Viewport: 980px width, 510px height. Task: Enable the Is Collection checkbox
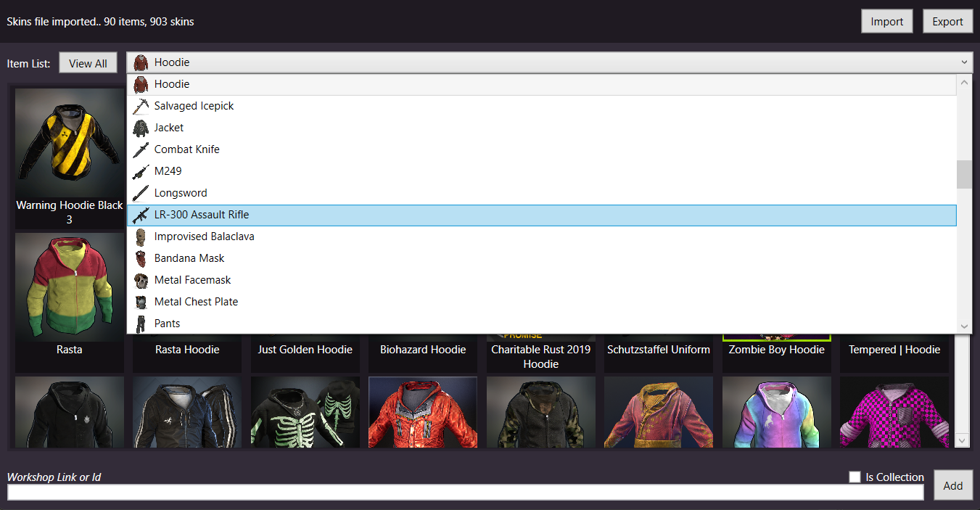point(855,477)
